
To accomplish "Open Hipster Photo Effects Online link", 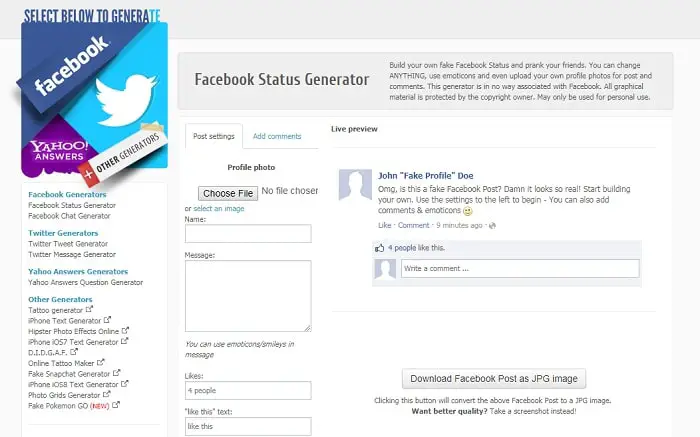I will click(x=74, y=332).
